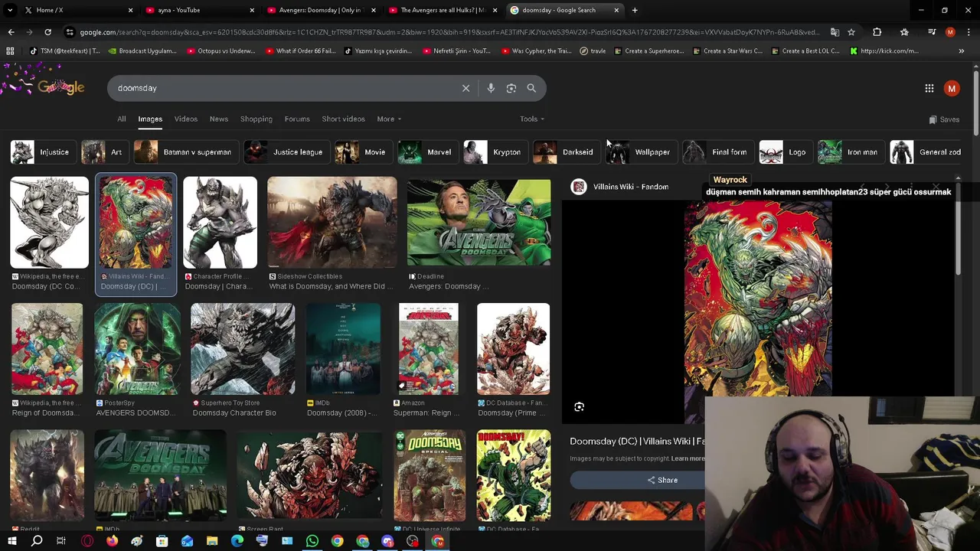This screenshot has height=551, width=980.
Task: Open the travle bookmark
Action: (593, 51)
